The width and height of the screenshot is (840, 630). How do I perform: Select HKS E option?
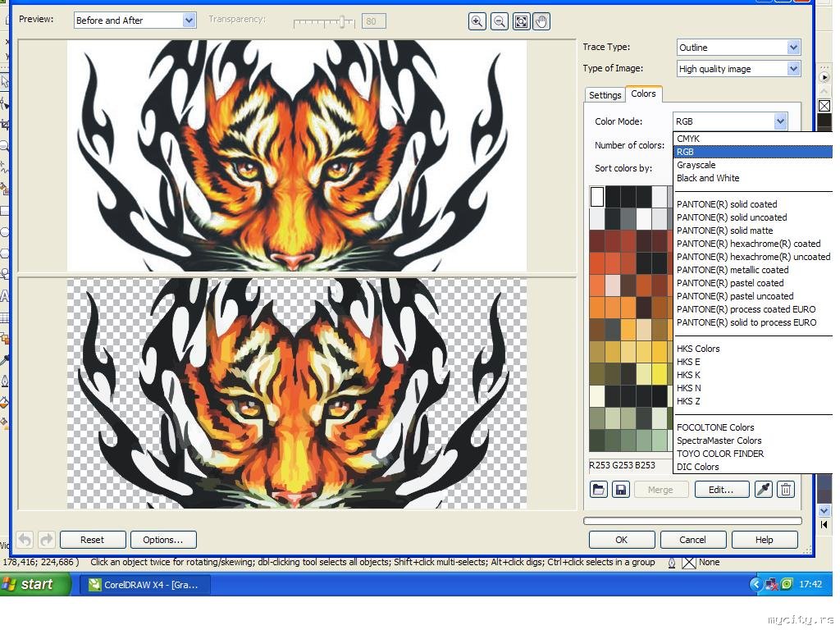click(x=753, y=362)
